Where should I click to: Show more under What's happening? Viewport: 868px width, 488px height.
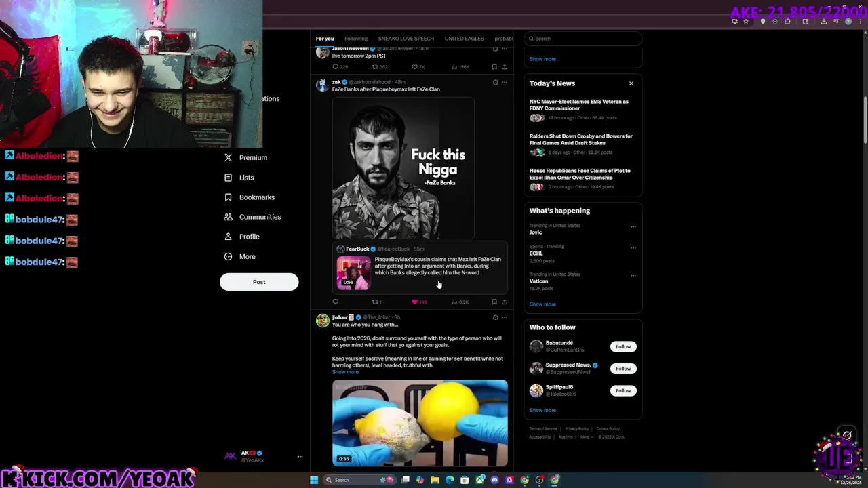(542, 304)
